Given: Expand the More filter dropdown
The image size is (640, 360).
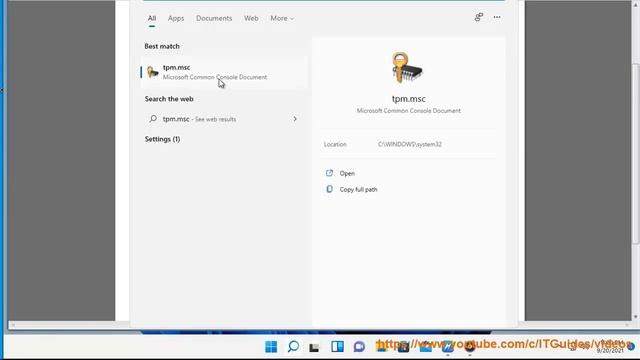Looking at the screenshot, I should pos(282,18).
